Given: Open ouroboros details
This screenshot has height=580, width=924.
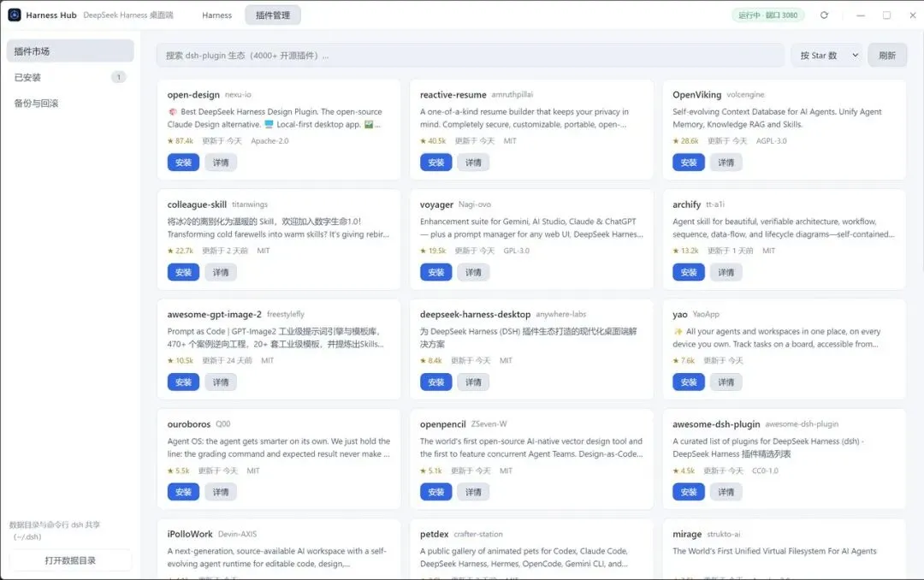Looking at the screenshot, I should click(221, 492).
